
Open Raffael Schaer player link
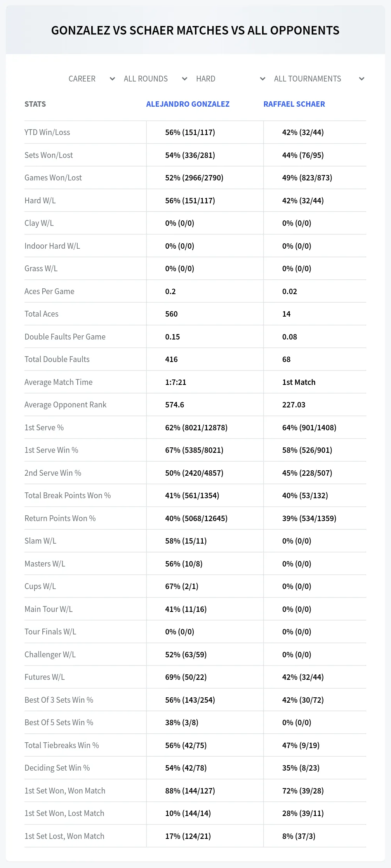[x=294, y=104]
